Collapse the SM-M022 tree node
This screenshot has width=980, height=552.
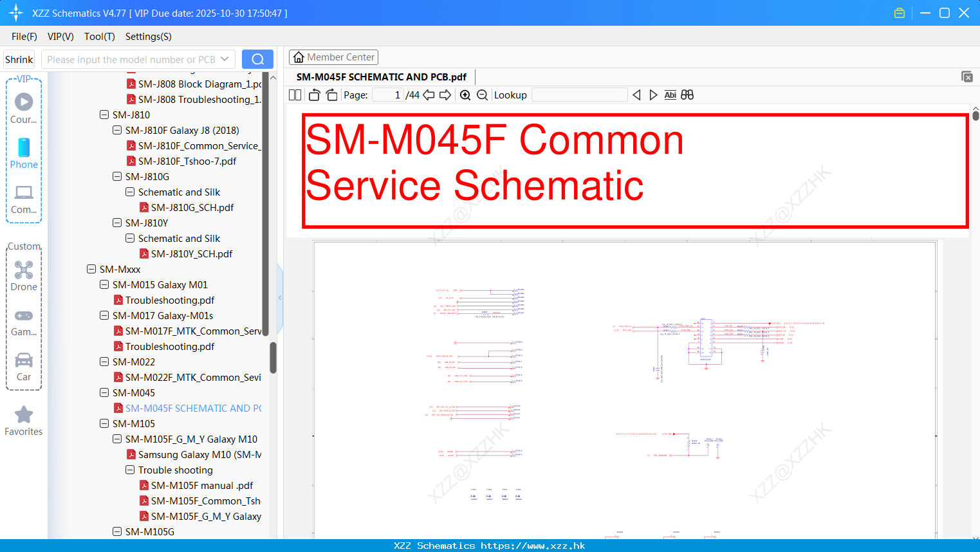[x=104, y=362]
